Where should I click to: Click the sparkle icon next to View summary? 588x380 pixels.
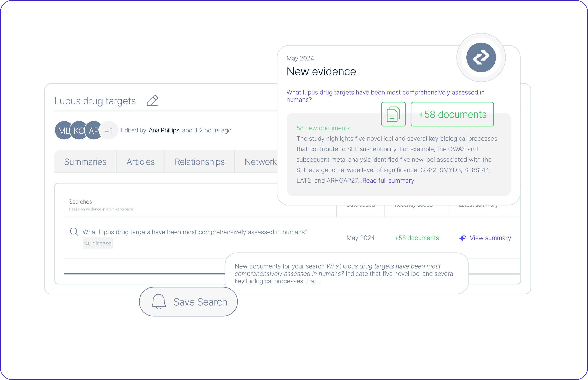(x=462, y=238)
